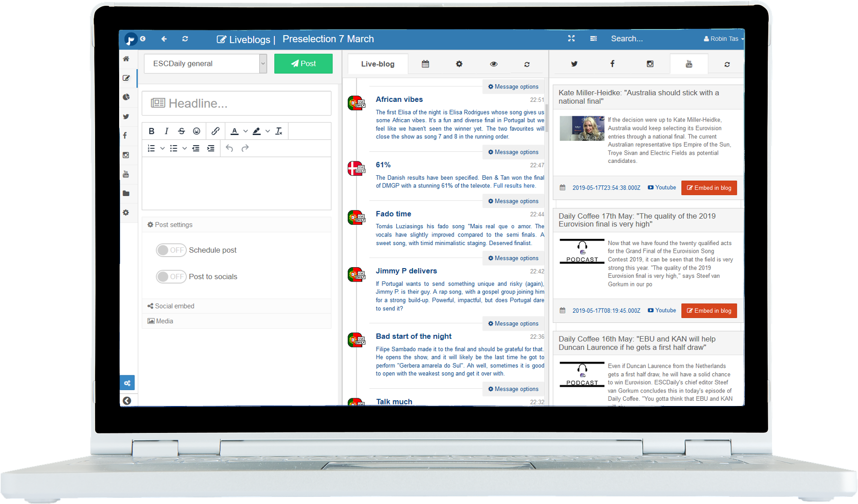Image resolution: width=858 pixels, height=504 pixels.
Task: Click the green Post button
Action: pos(303,63)
